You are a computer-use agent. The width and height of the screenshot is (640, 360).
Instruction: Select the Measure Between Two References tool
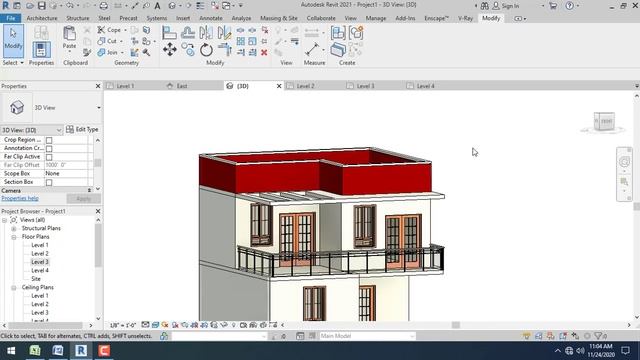(x=312, y=50)
